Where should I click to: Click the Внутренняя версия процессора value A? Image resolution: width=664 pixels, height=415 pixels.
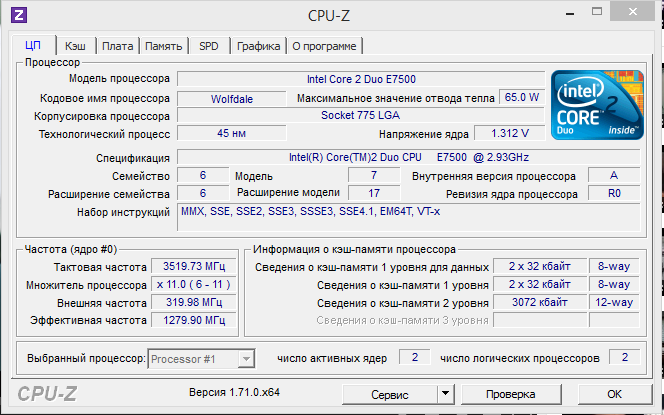point(614,175)
